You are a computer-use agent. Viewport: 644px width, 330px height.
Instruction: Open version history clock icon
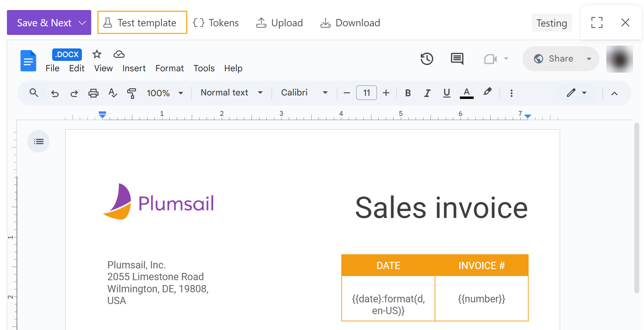click(x=427, y=59)
